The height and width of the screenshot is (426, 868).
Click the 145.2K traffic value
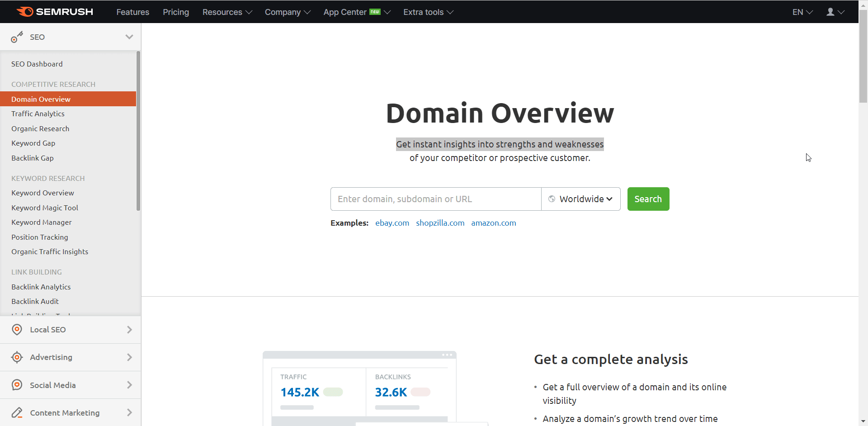(x=300, y=392)
